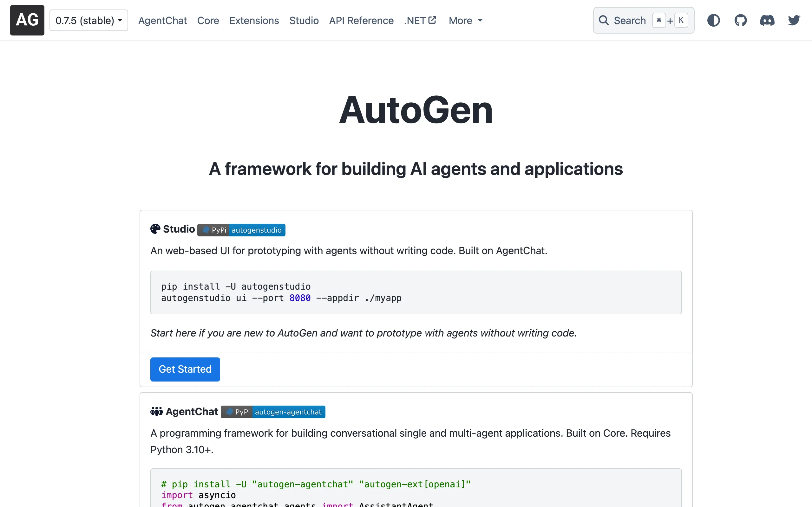The image size is (812, 507).
Task: Toggle the light/dark theme switcher
Action: 713,21
